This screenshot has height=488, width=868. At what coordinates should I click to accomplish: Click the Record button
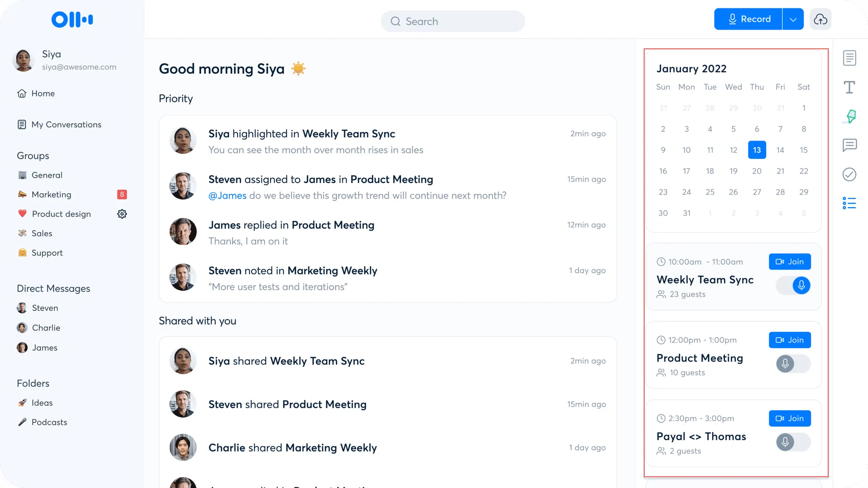[748, 19]
